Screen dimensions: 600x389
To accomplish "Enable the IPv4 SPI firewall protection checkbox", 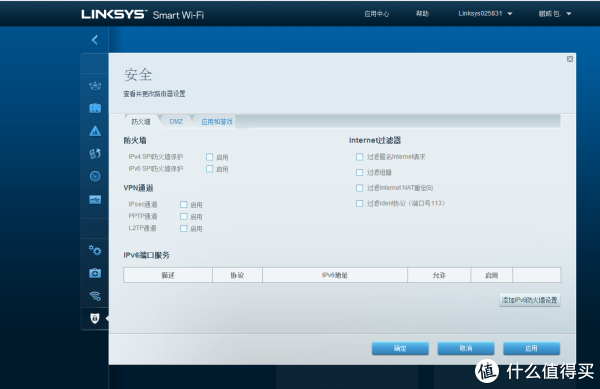I will 209,157.
